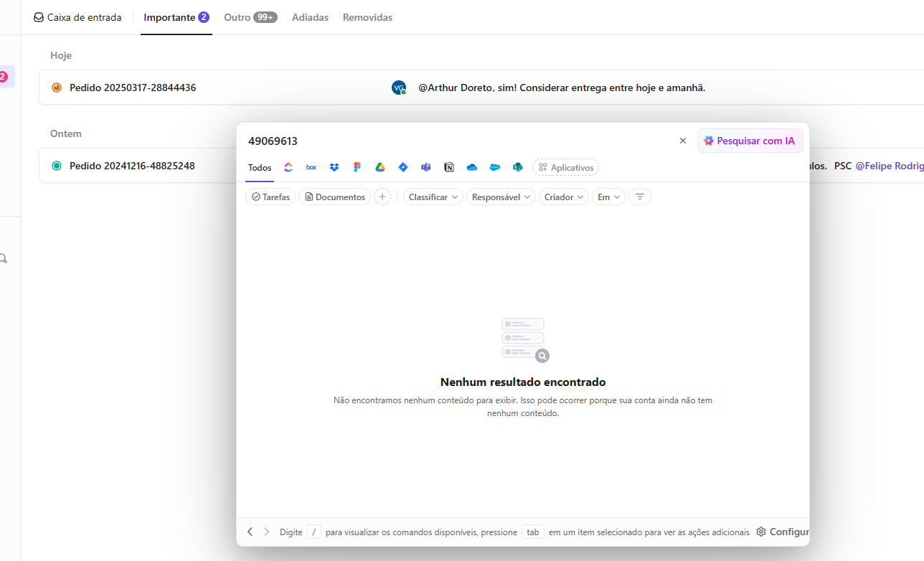Filter search results by ClickUp source
924x561 pixels.
(x=288, y=167)
